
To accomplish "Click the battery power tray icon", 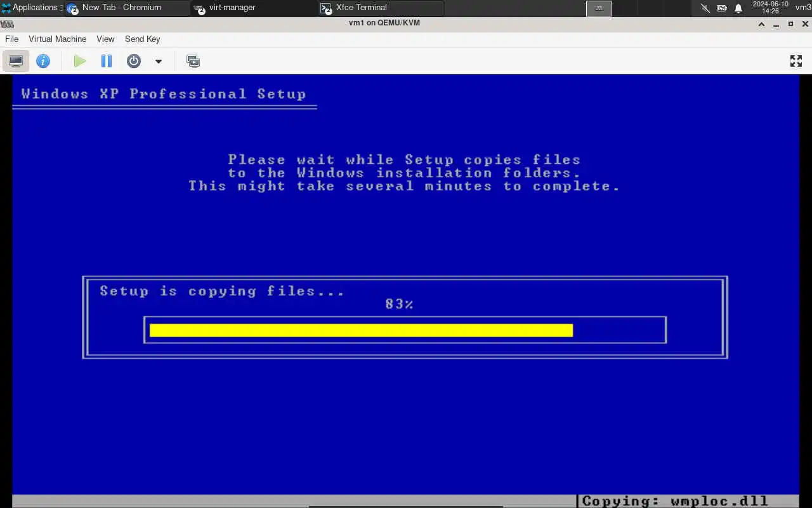I will coord(722,8).
